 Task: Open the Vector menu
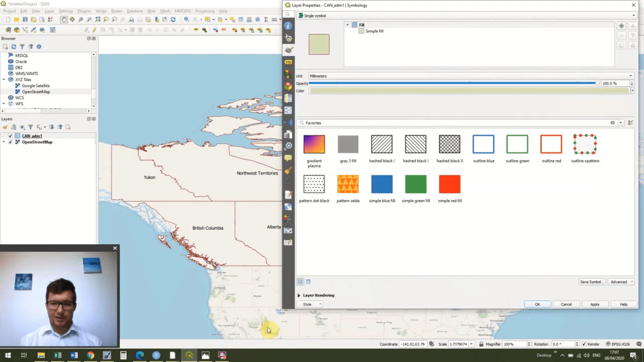click(x=101, y=11)
